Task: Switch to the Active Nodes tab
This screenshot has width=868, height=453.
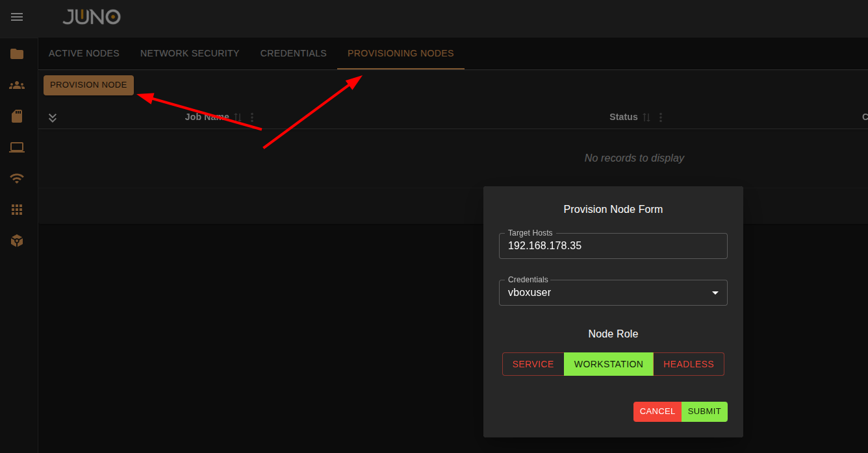Action: click(84, 53)
